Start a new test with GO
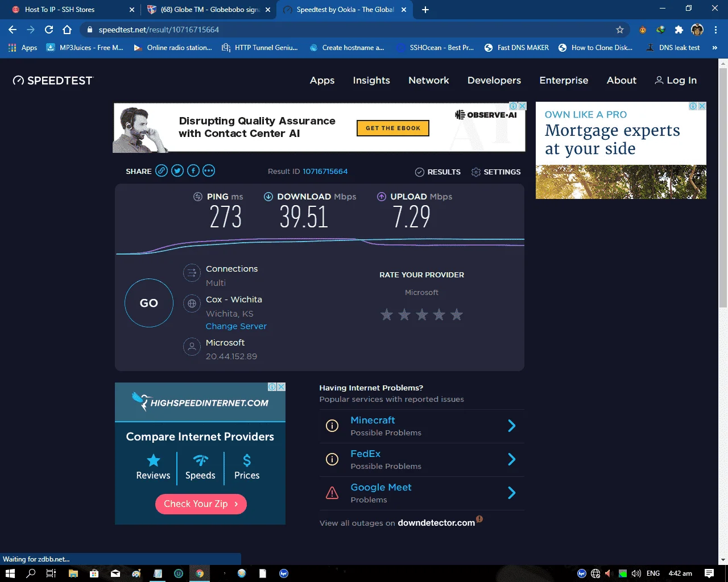728x582 pixels. (149, 303)
